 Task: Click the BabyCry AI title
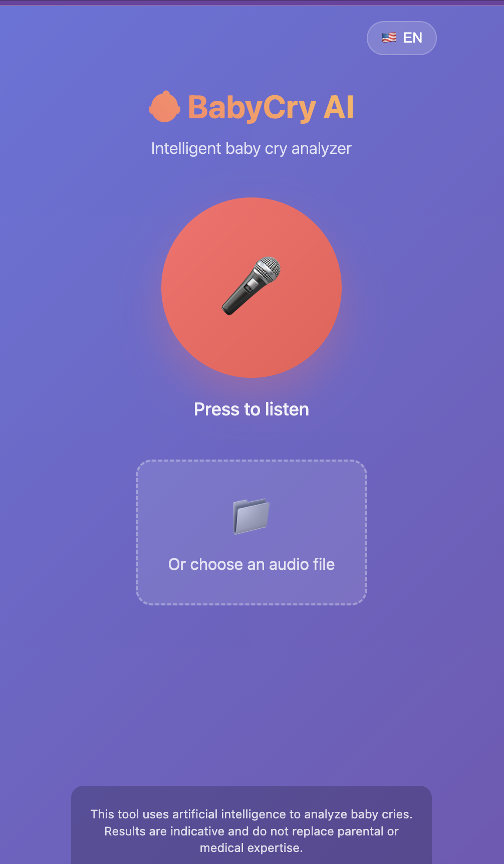pyautogui.click(x=251, y=107)
